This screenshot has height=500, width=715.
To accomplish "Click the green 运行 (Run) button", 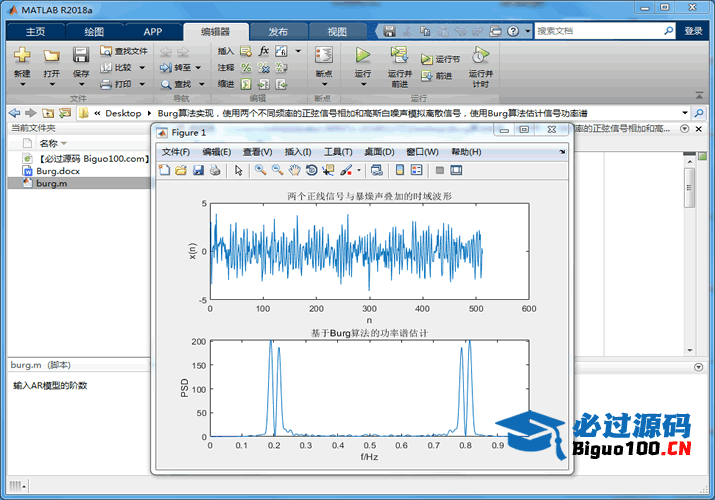I will [363, 60].
